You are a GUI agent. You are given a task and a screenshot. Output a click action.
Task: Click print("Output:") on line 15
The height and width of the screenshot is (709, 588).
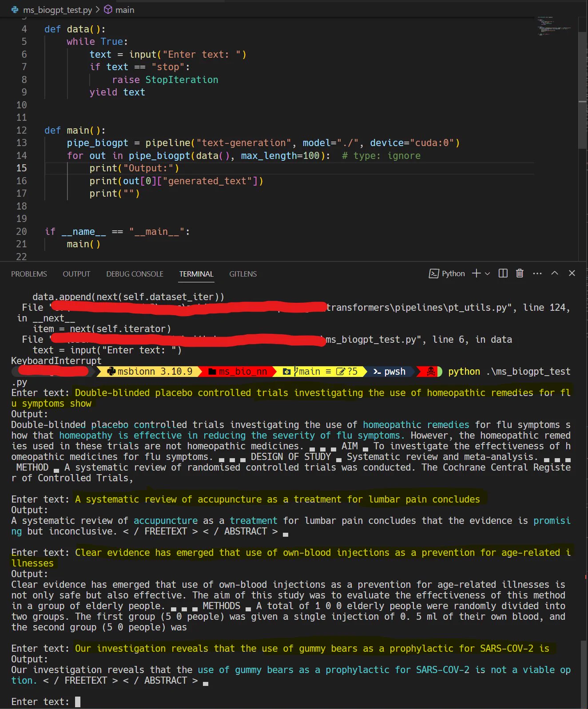pos(134,168)
